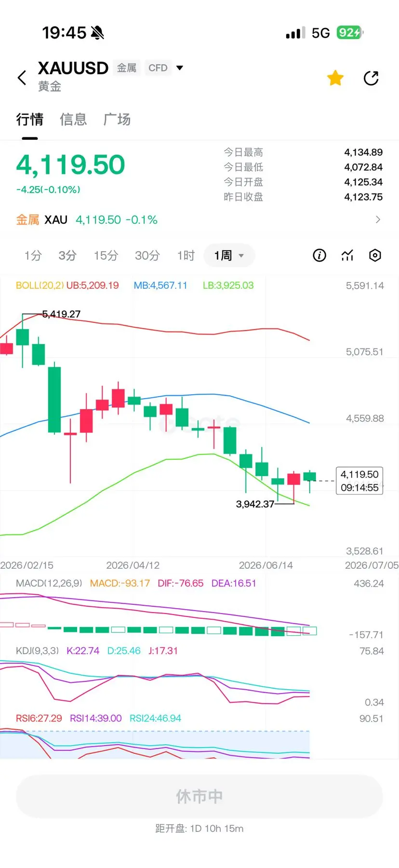Screen dimensions: 399x868
Task: Expand the XAUUSD symbol dropdown arrow
Action: [x=180, y=68]
